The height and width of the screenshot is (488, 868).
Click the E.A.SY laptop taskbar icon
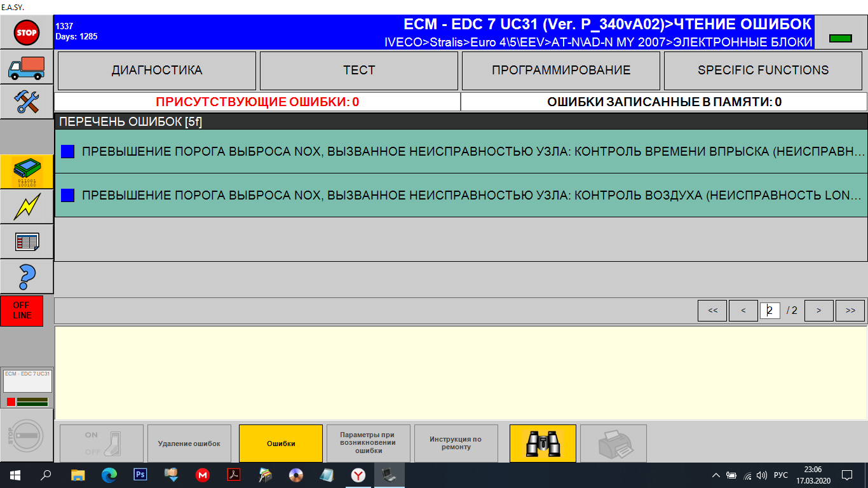coord(389,475)
